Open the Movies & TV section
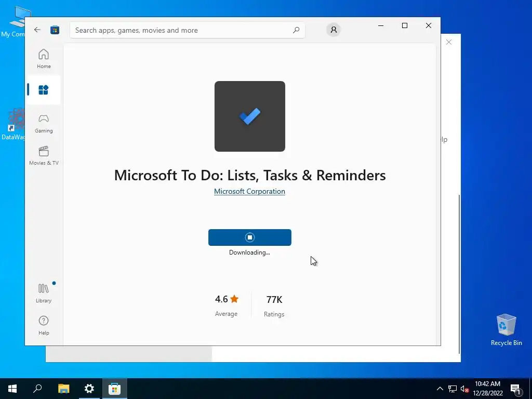The image size is (532, 399). tap(44, 156)
